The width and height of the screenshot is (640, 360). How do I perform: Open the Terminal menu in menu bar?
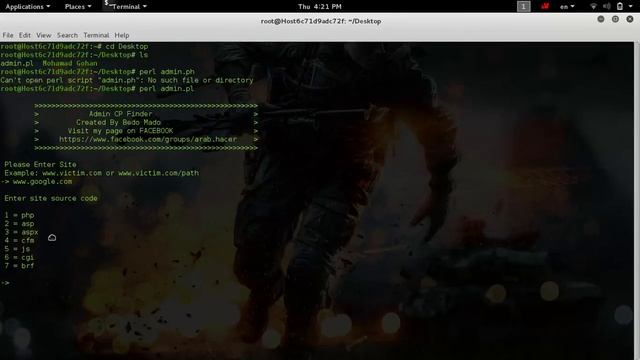coord(96,35)
